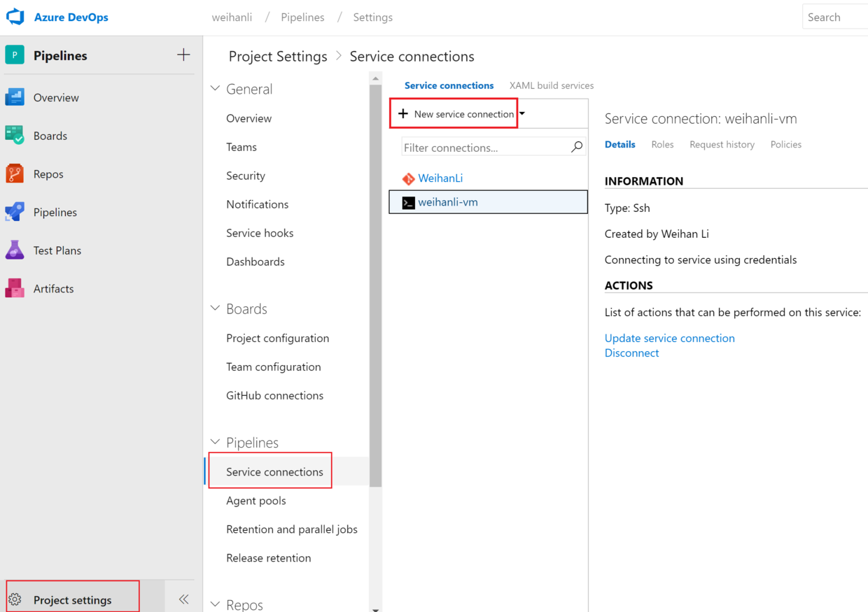Open the New service connection dropdown arrow

[522, 113]
